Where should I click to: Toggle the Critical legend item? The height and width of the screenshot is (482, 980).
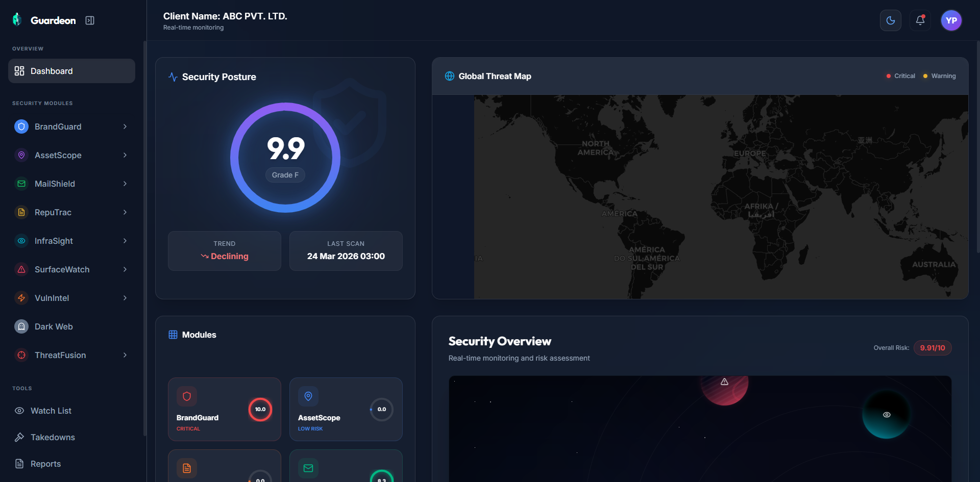point(901,76)
